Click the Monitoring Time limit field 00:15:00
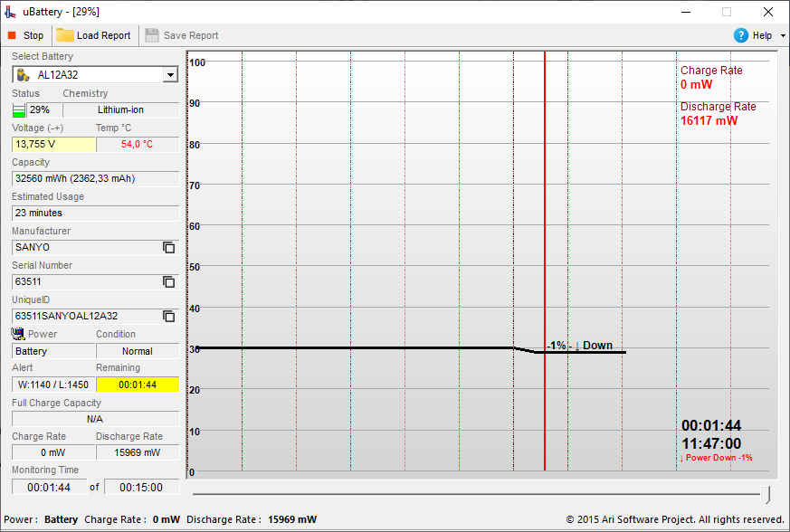The height and width of the screenshot is (532, 790). coord(141,487)
